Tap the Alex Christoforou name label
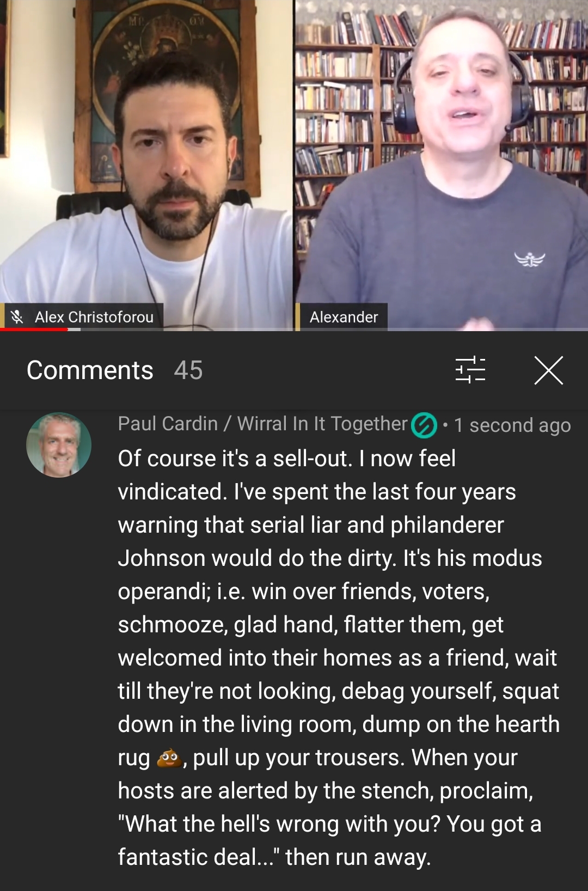Viewport: 588px width, 891px height. (94, 317)
